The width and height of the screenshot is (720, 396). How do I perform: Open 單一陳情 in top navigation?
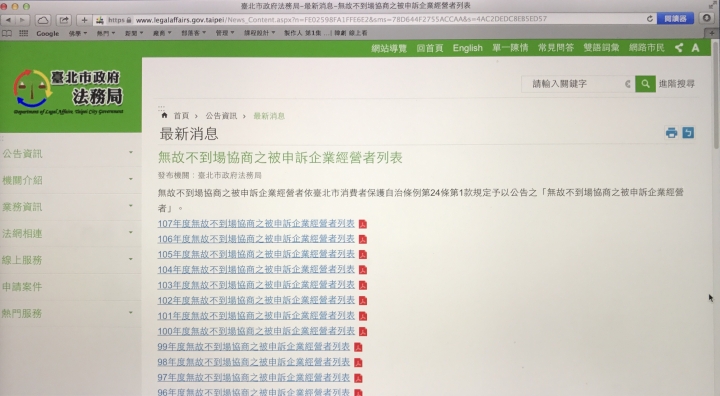(x=510, y=48)
